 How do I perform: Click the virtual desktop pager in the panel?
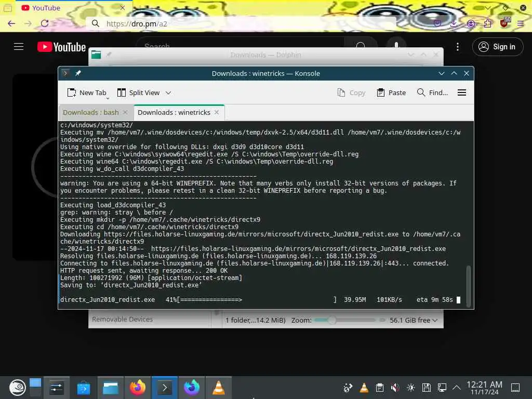coord(35,388)
